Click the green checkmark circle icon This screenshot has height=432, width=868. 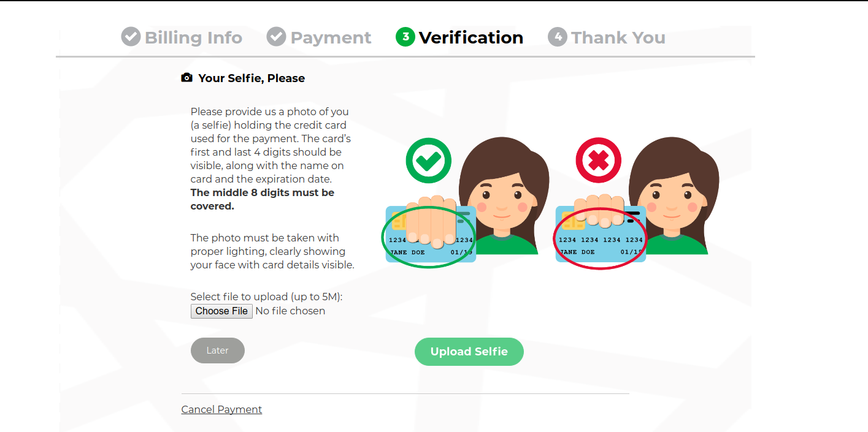tap(428, 161)
